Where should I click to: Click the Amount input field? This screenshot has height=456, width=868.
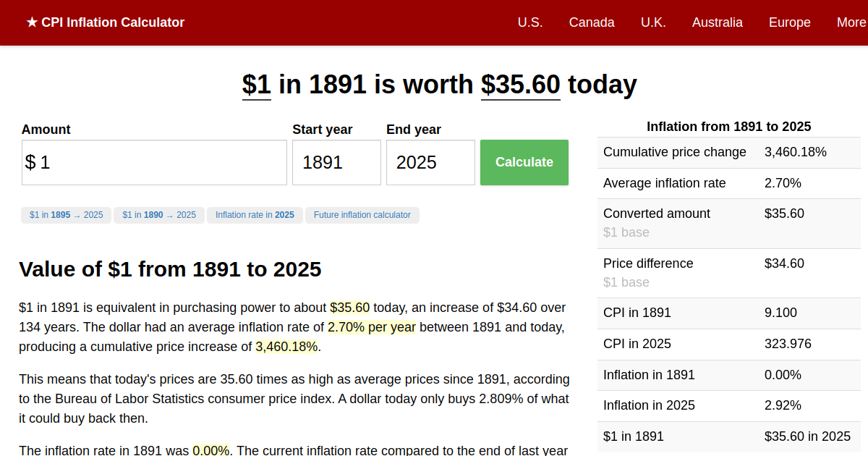tap(153, 162)
